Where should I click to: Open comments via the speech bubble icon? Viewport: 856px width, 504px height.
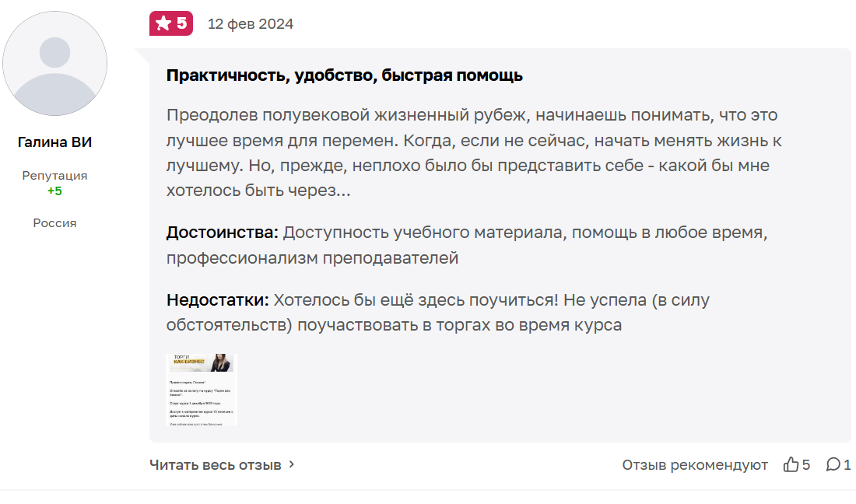[x=833, y=464]
